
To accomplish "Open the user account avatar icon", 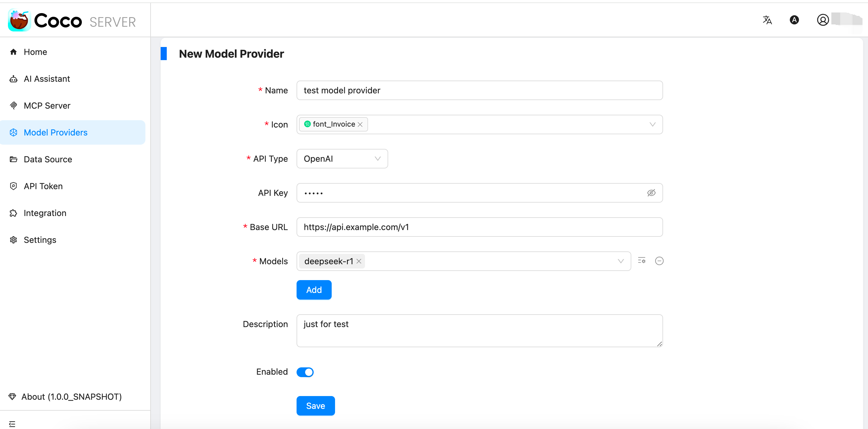I will (823, 20).
